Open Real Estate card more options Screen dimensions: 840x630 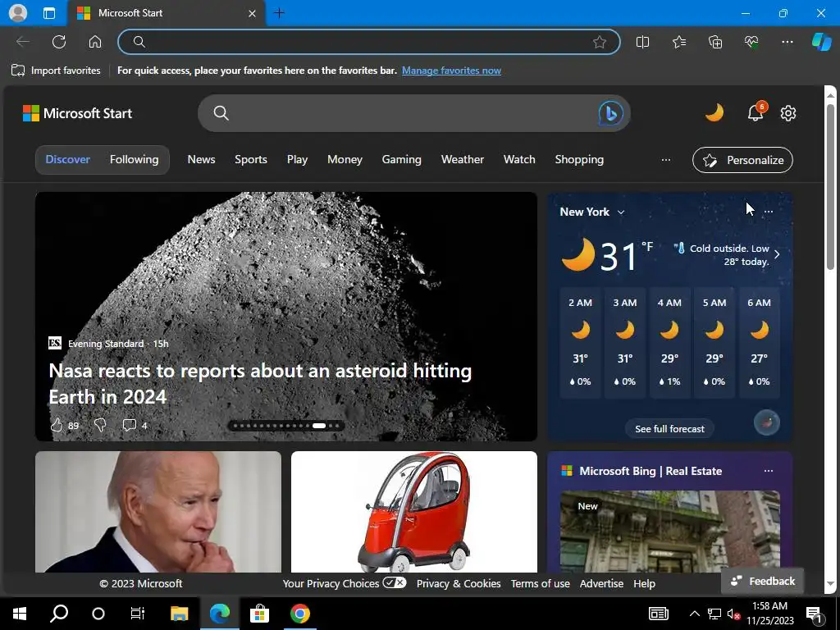click(x=768, y=471)
